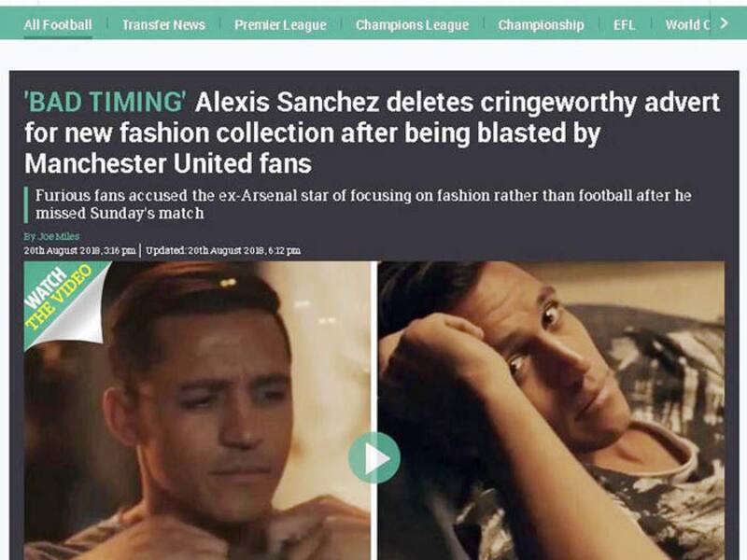Screen dimensions: 747x560
Task: Expand more categories with right chevron arrow
Action: [x=725, y=22]
